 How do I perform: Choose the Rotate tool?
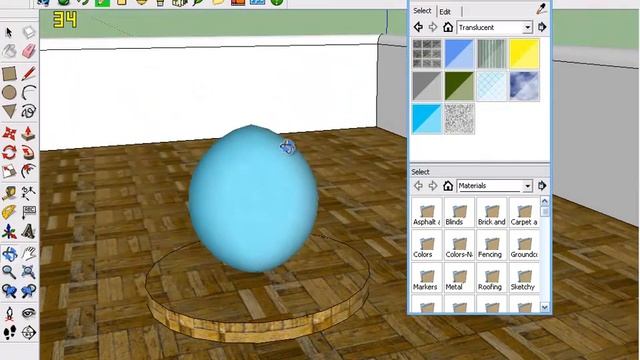[9, 152]
